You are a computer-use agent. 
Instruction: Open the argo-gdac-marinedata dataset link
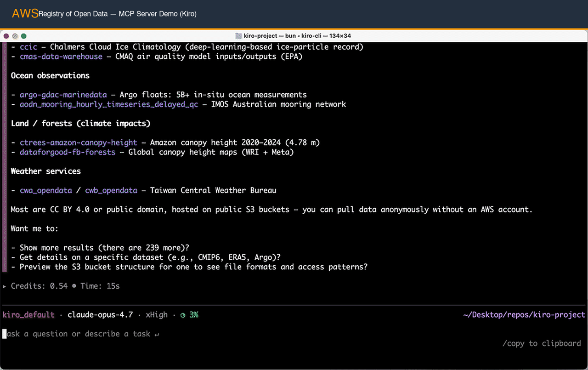tap(63, 95)
